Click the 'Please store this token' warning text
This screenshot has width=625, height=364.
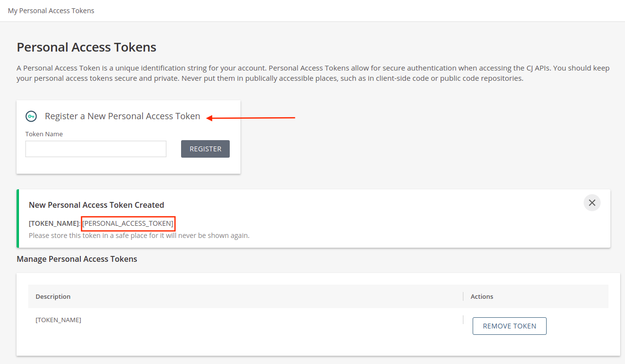point(139,236)
